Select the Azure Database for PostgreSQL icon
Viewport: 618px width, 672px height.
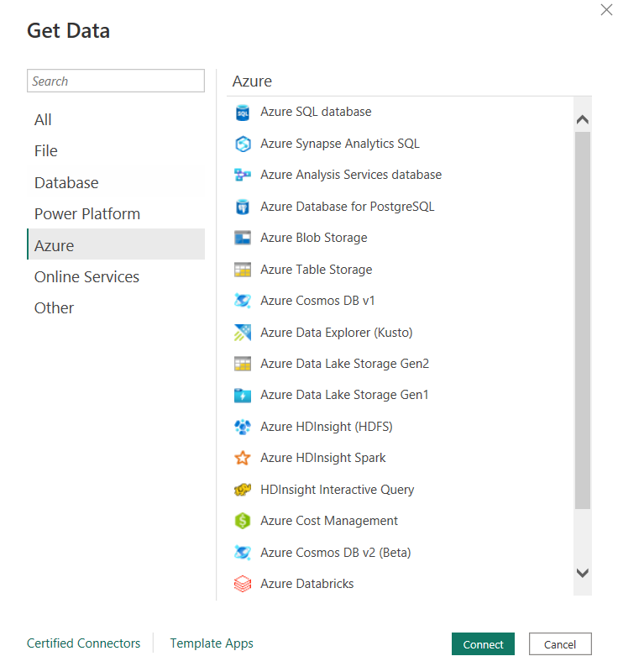tap(243, 207)
